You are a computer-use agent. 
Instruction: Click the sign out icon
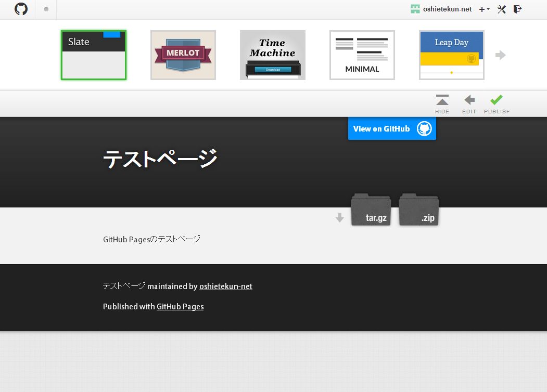[x=518, y=9]
